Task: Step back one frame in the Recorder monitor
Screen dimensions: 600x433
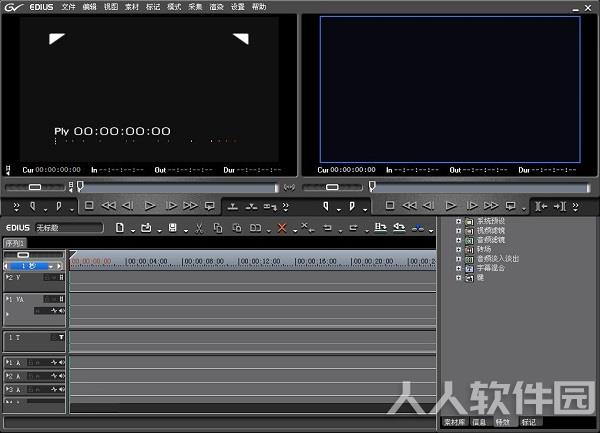Action: pos(429,206)
